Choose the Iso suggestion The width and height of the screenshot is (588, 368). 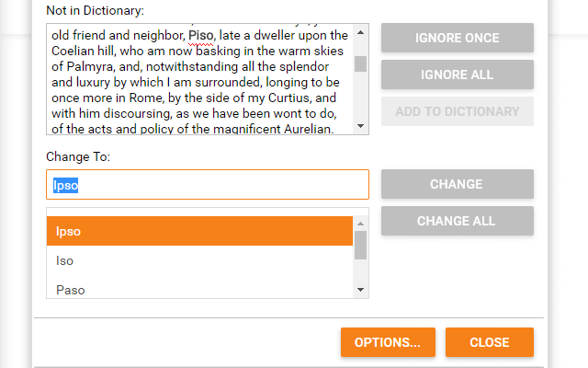tap(199, 260)
